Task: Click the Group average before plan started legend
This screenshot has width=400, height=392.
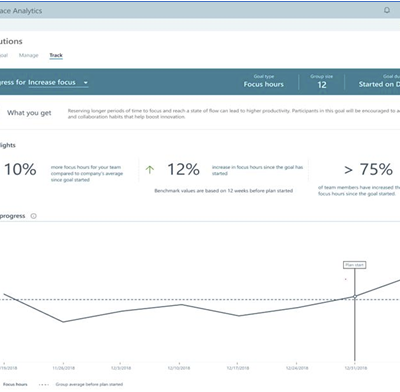Action: 81,384
